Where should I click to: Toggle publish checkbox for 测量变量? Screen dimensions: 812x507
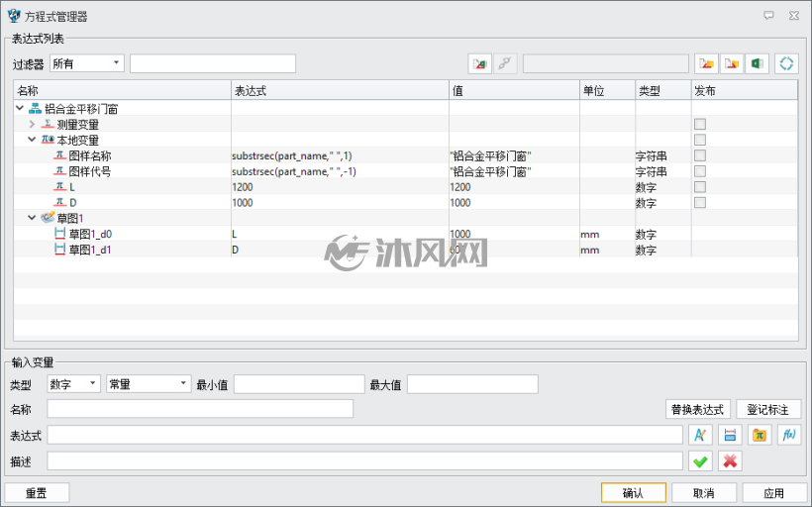point(700,124)
